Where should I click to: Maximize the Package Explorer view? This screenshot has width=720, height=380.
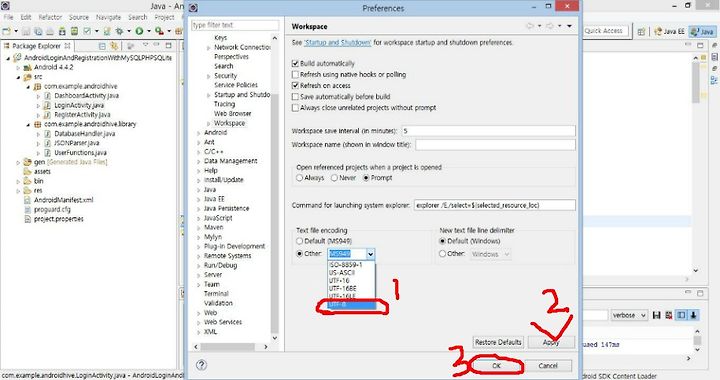click(x=169, y=45)
